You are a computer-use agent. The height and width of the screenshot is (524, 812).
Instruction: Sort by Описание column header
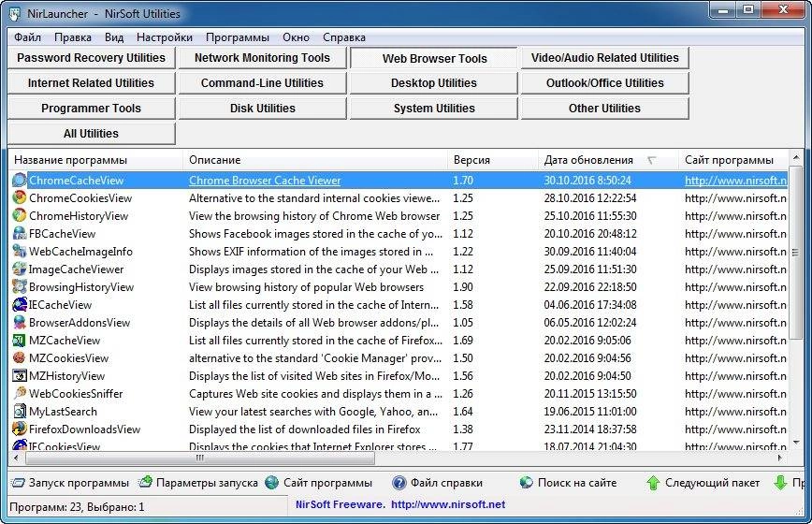(315, 160)
